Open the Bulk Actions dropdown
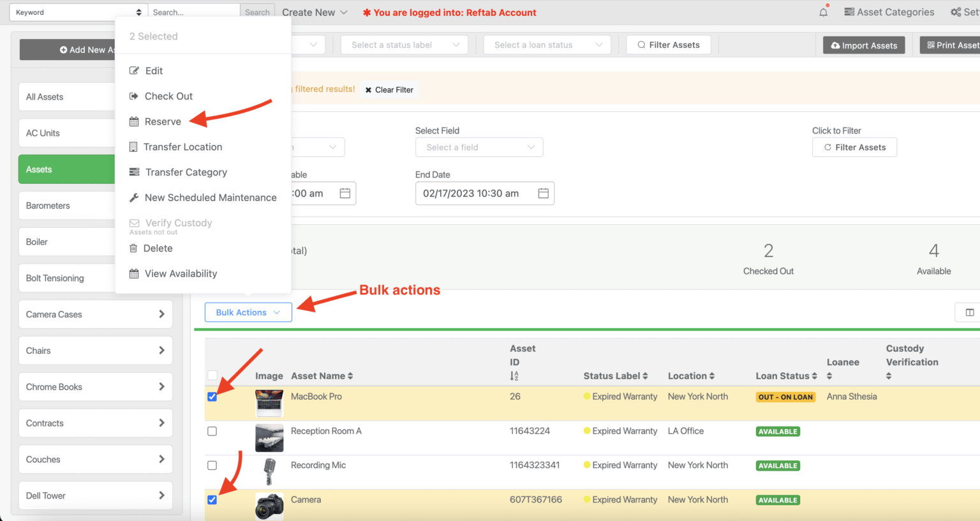The image size is (980, 521). pyautogui.click(x=248, y=312)
